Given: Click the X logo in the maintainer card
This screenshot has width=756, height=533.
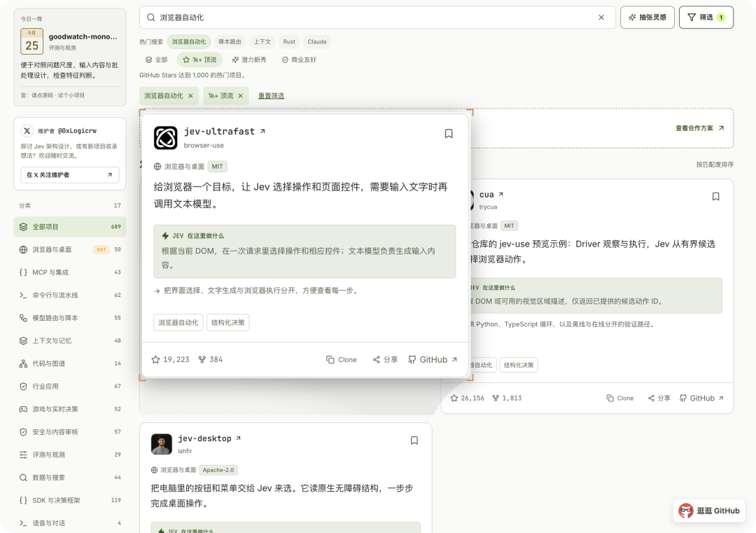Looking at the screenshot, I should pyautogui.click(x=27, y=131).
